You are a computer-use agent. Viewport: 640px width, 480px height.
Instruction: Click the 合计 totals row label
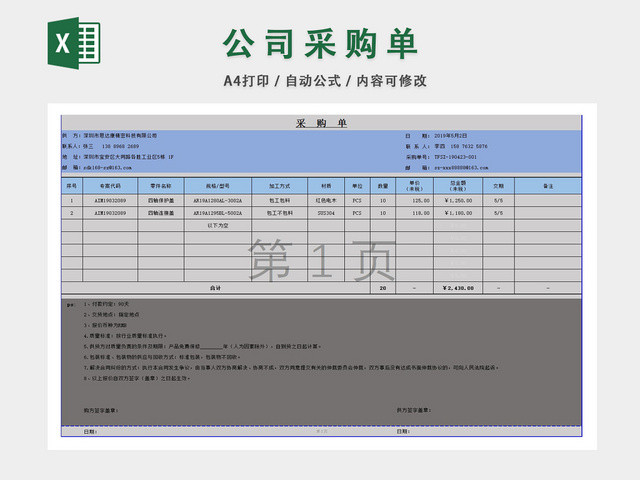(x=216, y=288)
